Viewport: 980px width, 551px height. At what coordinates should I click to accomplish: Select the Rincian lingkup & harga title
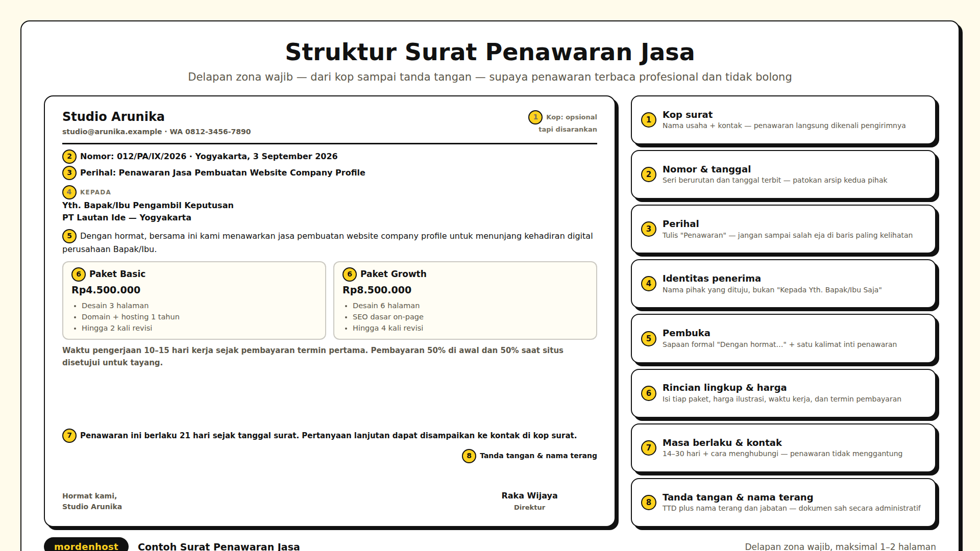pyautogui.click(x=724, y=388)
